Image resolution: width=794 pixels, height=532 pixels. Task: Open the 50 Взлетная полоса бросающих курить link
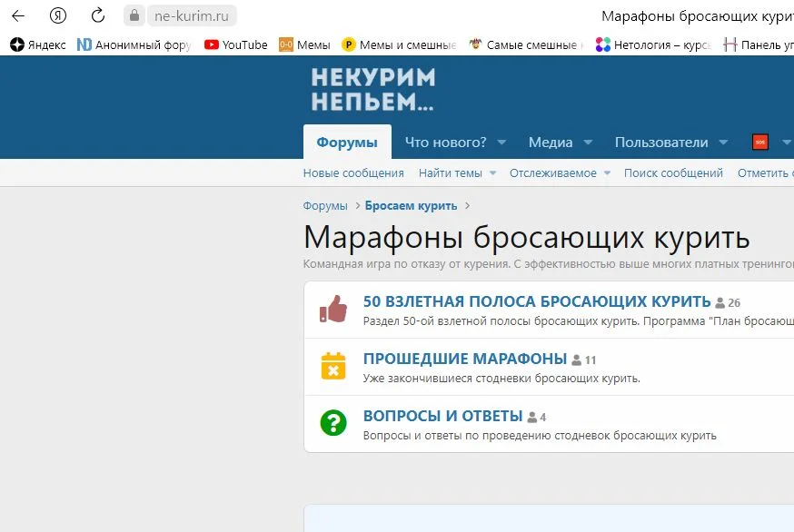tap(538, 300)
